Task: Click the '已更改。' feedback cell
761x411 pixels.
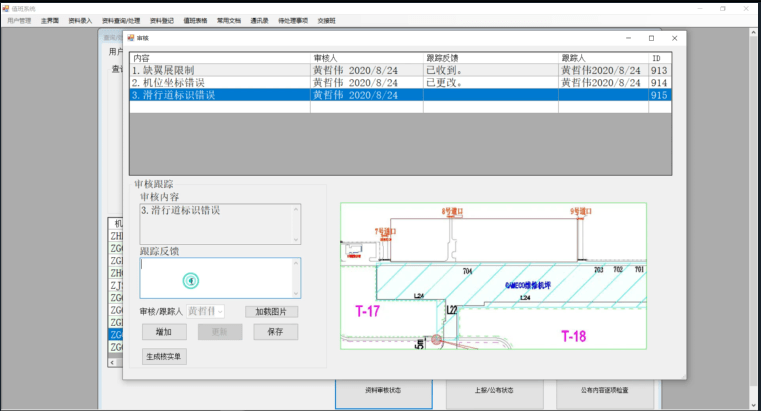Action: [x=491, y=82]
